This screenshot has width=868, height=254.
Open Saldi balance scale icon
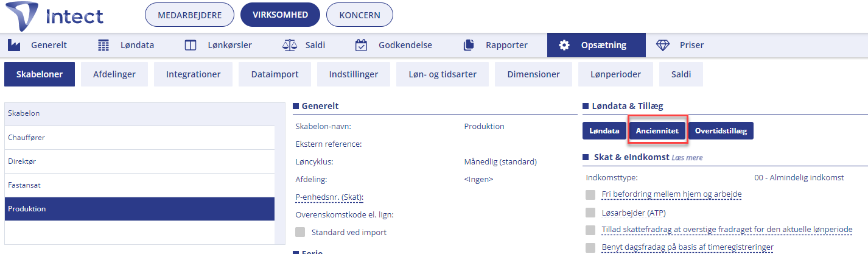[x=289, y=45]
